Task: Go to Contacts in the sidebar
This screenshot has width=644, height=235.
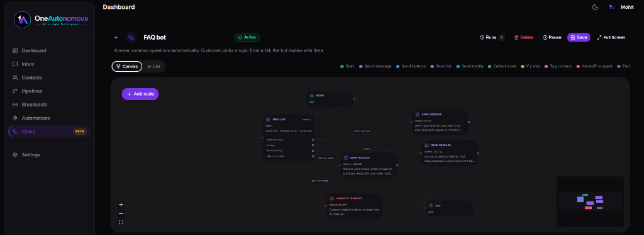Action: point(49,77)
